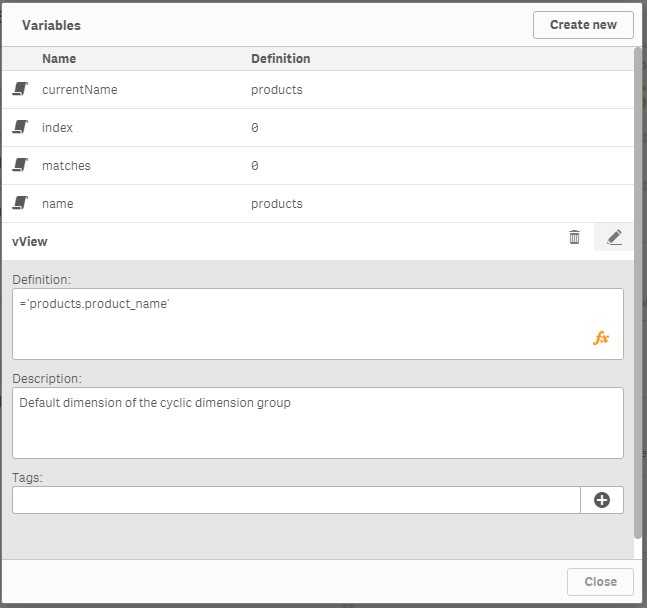Click the pencil edit icon for vView
This screenshot has width=647, height=608.
(x=614, y=237)
